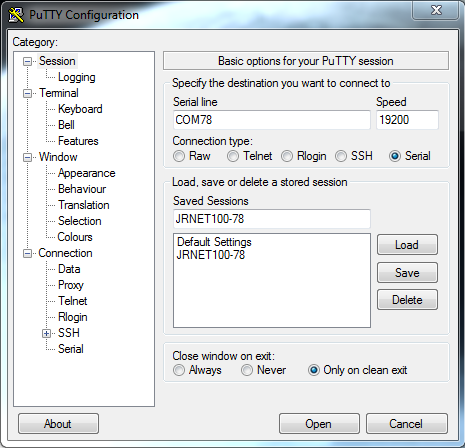This screenshot has height=448, width=465.
Task: Click the Saved Sessions name field
Action: tap(272, 219)
